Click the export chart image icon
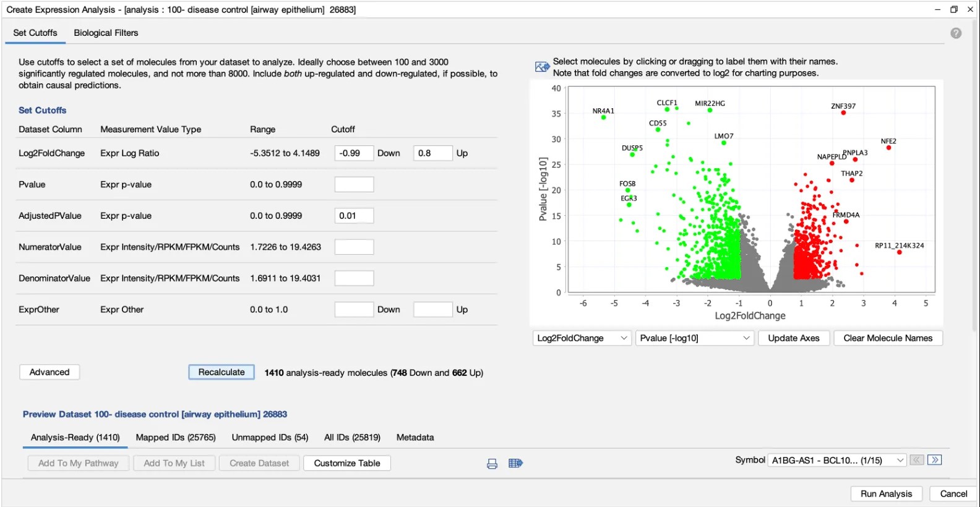The height and width of the screenshot is (507, 980). [542, 67]
